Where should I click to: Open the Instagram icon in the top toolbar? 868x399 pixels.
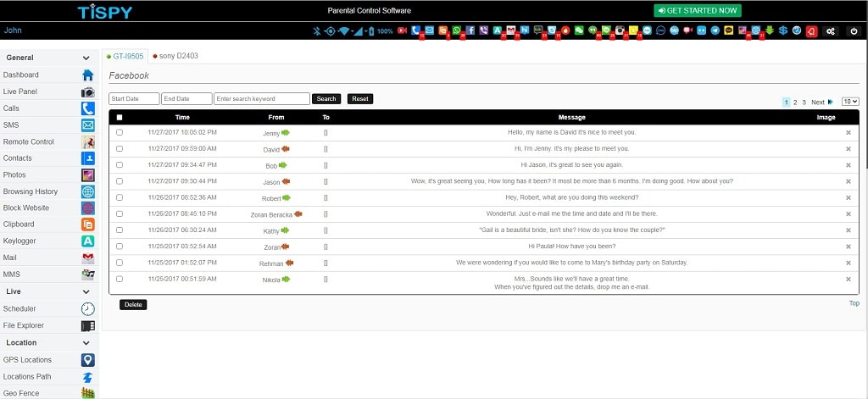[620, 30]
